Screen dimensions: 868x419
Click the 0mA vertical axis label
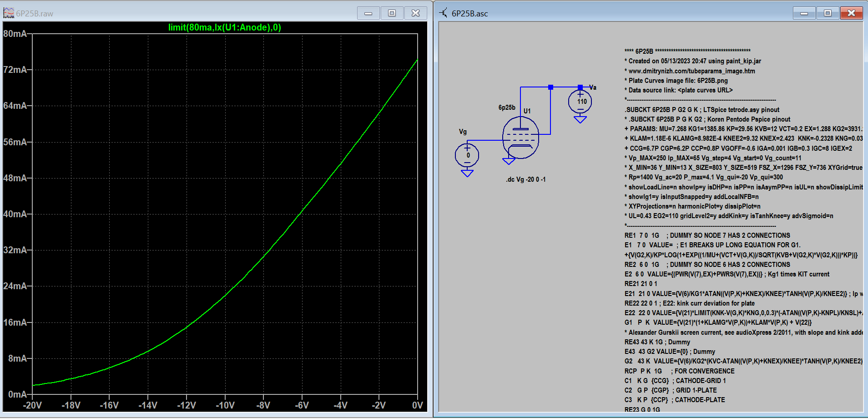18,394
